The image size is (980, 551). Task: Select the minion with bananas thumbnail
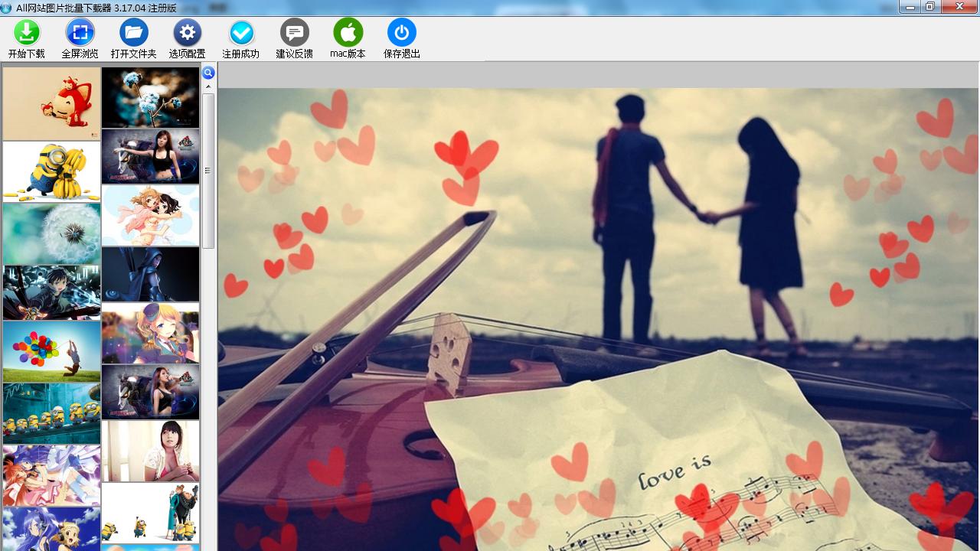52,171
